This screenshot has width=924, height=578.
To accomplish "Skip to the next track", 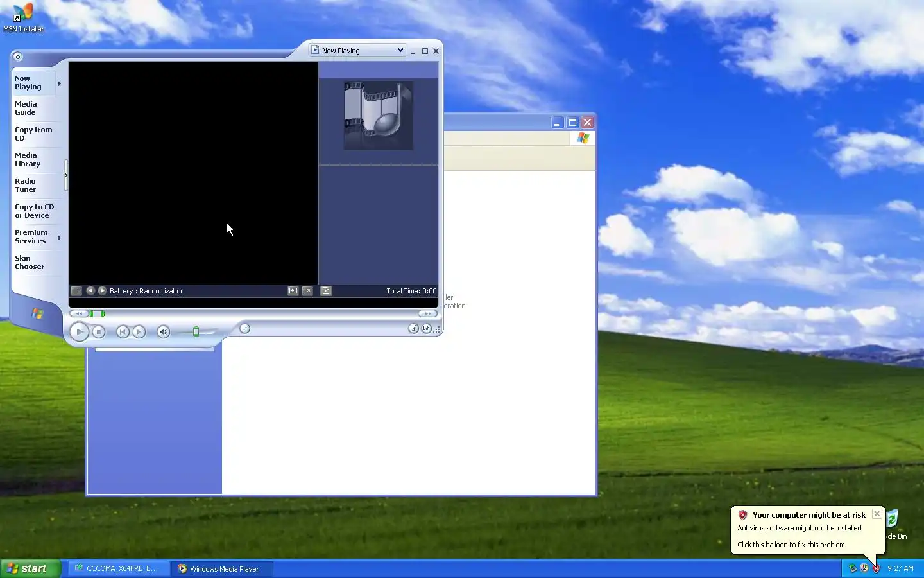I will tap(139, 332).
